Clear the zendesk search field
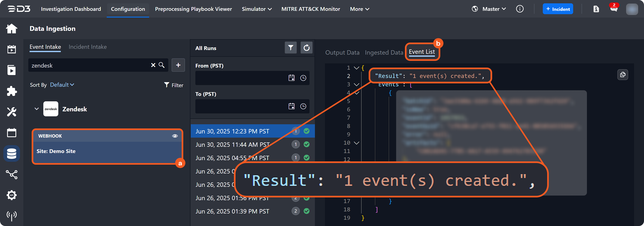The image size is (644, 226). point(153,65)
